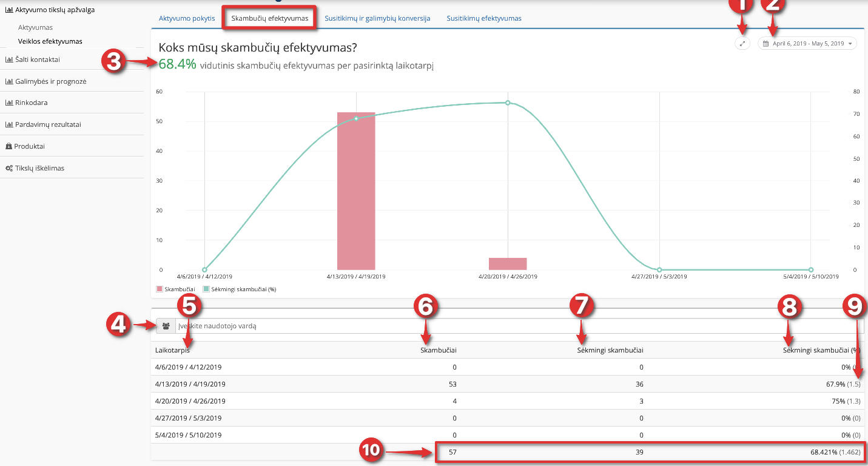Viewport: 868px width, 466px height.
Task: Click the chart icon next to Pardavimų rezultatai
Action: (x=9, y=124)
